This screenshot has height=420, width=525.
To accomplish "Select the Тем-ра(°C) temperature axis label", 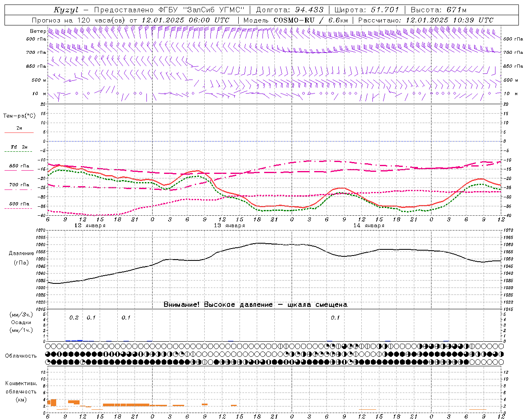I will pos(19,116).
